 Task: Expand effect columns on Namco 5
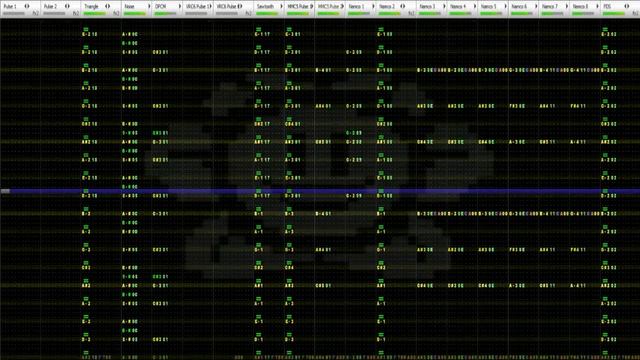[x=505, y=6]
